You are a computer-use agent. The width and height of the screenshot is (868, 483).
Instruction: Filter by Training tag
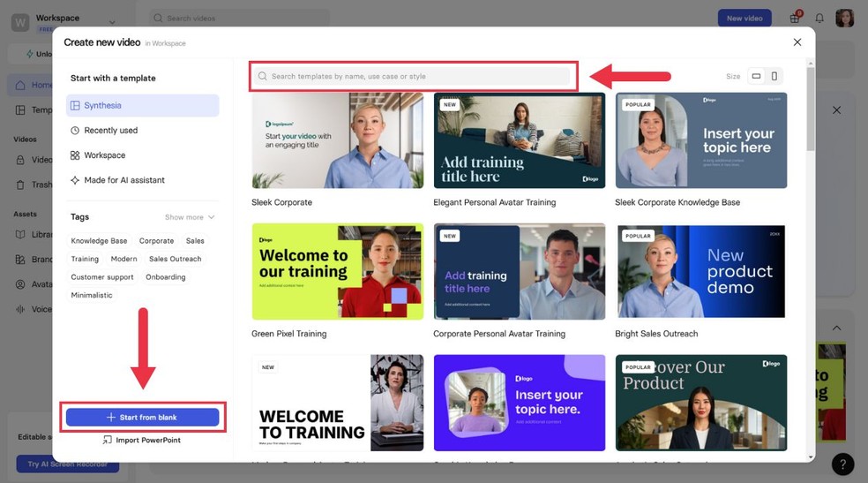click(x=85, y=260)
